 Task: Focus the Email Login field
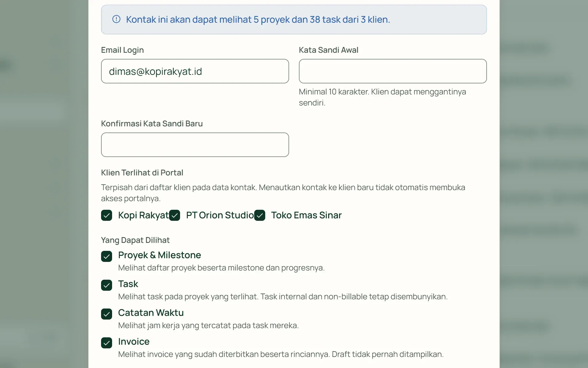(x=195, y=71)
